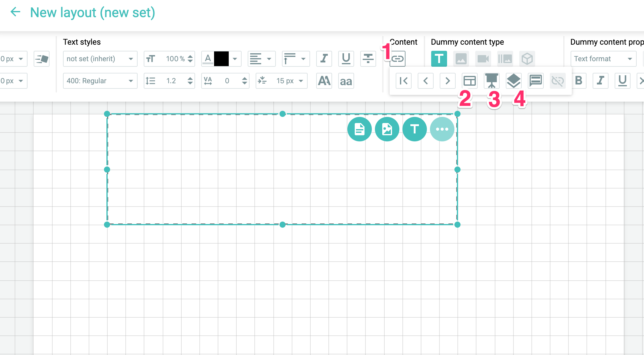Go to first link with skip-back button
The height and width of the screenshot is (355, 644).
coord(403,81)
